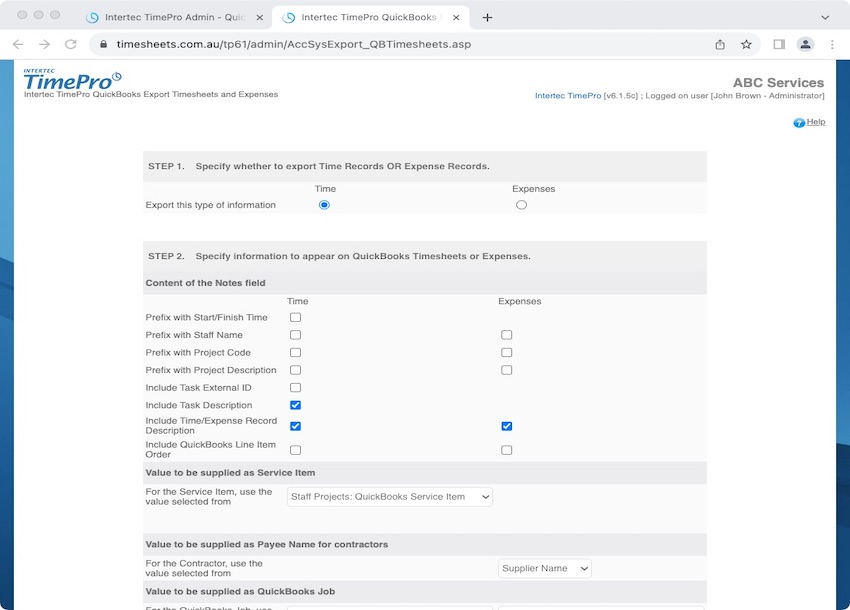Click the STEP 2 heading text
Screen dimensions: 850x610
click(x=339, y=256)
